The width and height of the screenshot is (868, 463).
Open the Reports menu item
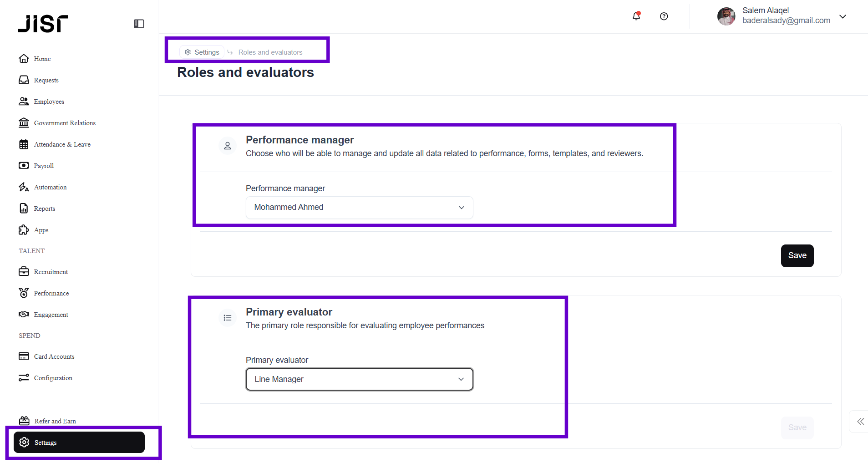click(x=44, y=209)
